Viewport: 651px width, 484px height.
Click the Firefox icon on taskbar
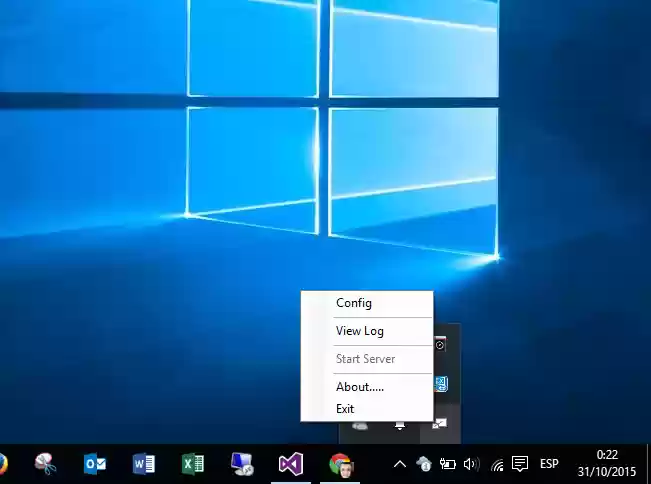[x=3, y=464]
